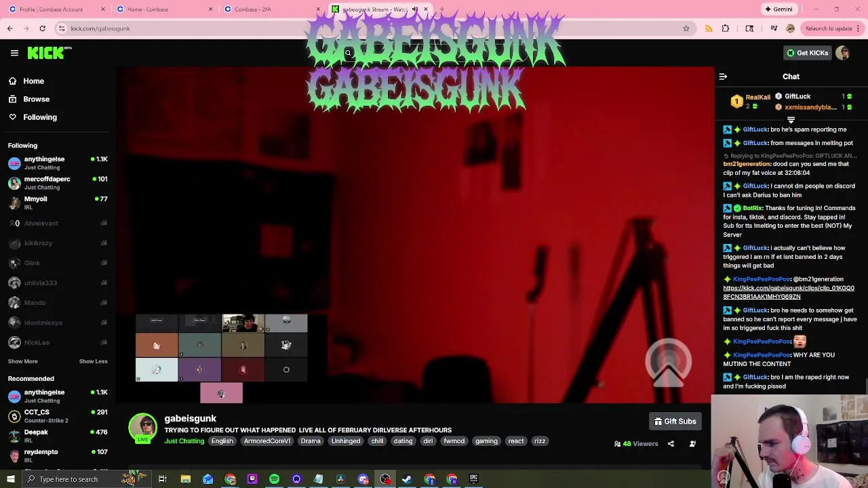Click the Unhinged tag

point(346,441)
